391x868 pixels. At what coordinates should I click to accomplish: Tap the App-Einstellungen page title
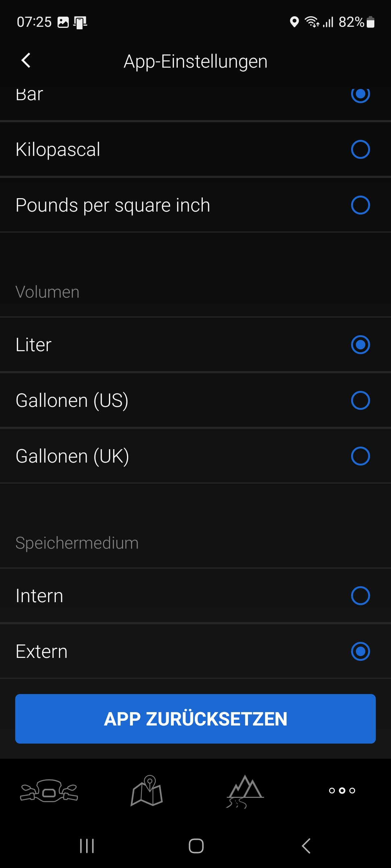click(x=195, y=61)
